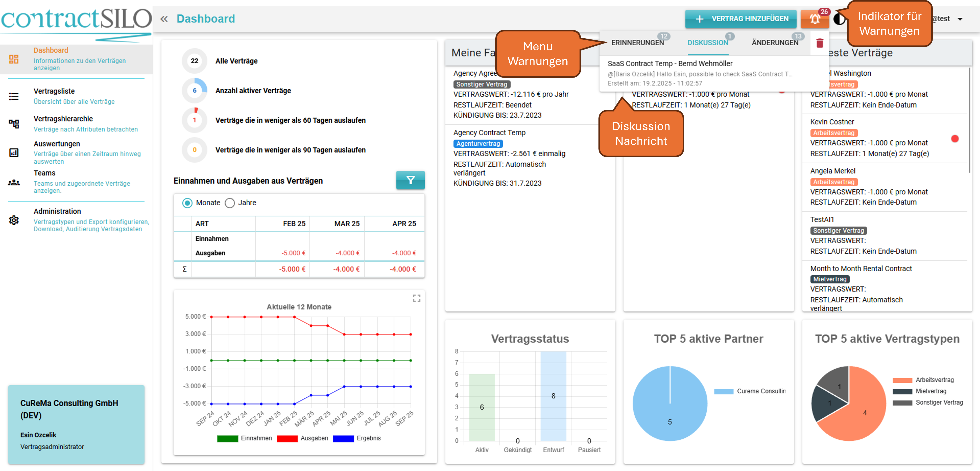Open Vertragsliste list icon in sidebar

[x=14, y=96]
